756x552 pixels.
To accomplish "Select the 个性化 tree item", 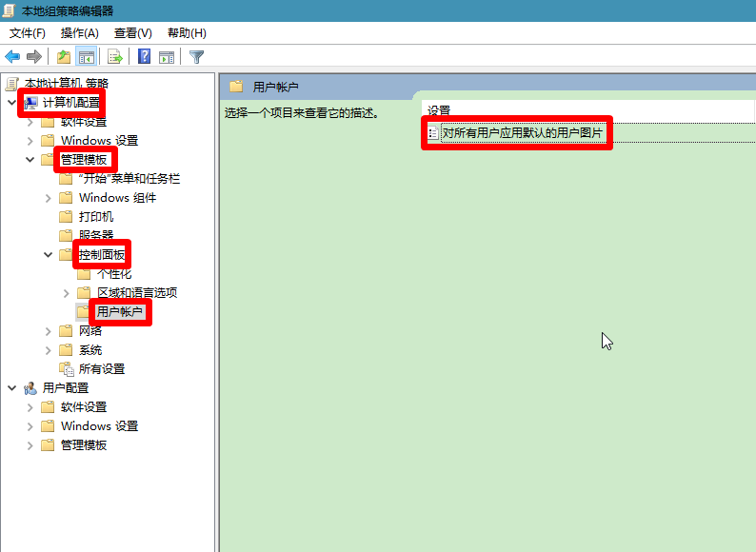I will [114, 274].
